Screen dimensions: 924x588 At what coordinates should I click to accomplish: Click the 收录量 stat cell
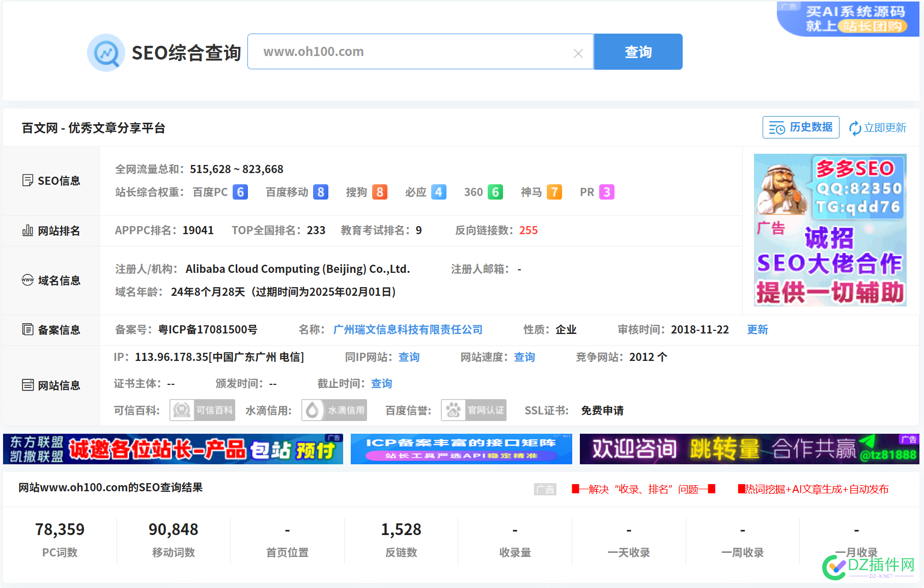click(515, 541)
